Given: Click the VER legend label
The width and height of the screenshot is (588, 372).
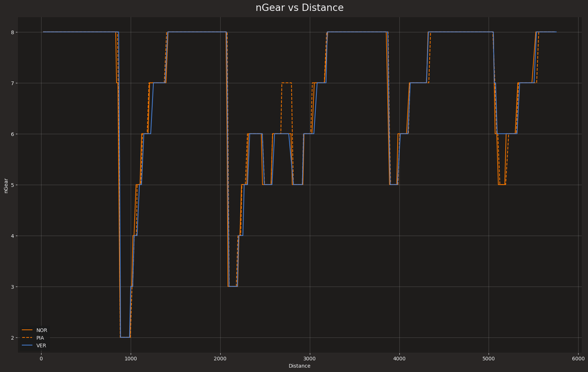Looking at the screenshot, I should [41, 345].
